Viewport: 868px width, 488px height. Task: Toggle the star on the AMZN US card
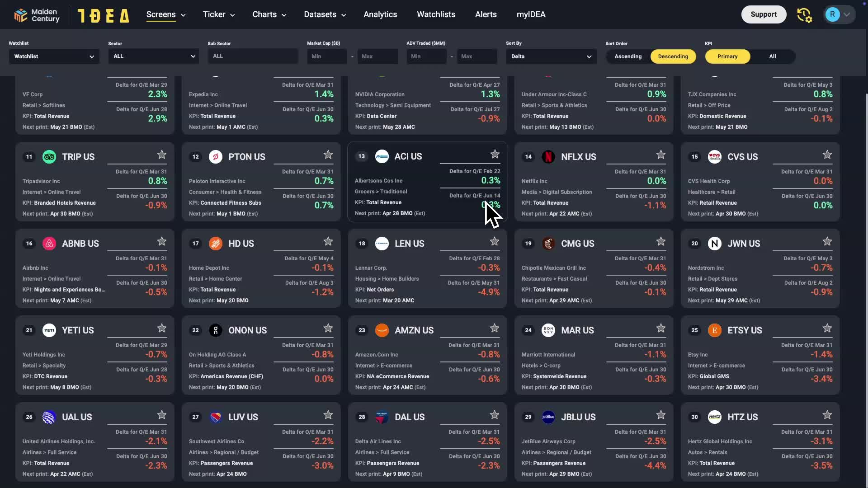click(495, 328)
